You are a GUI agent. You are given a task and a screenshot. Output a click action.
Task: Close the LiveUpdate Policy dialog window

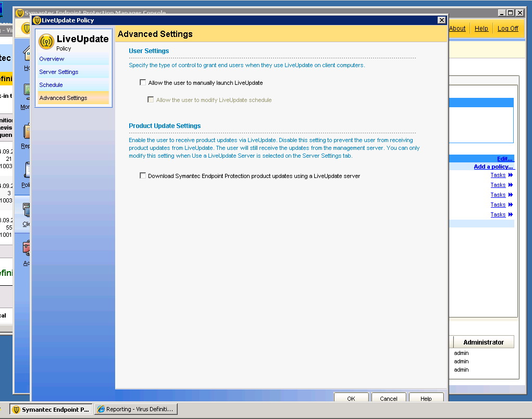coord(441,20)
